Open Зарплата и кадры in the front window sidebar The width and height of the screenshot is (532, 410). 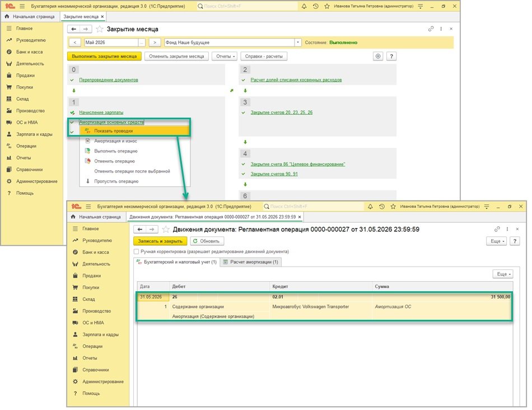[x=100, y=334]
